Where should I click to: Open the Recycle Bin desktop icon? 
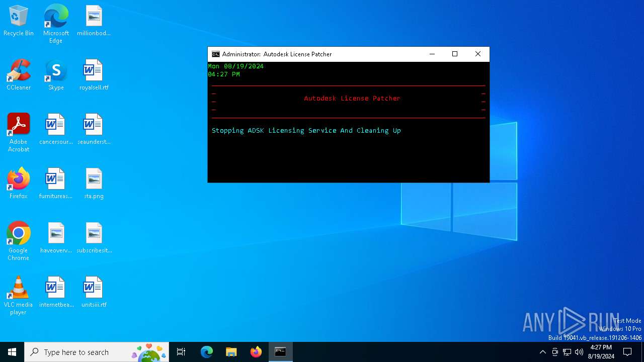tap(19, 21)
